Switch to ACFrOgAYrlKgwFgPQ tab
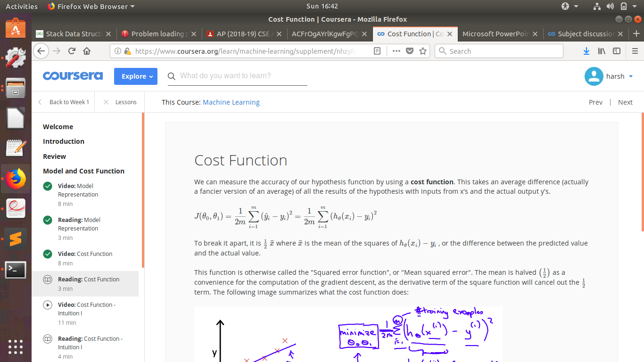 click(329, 34)
